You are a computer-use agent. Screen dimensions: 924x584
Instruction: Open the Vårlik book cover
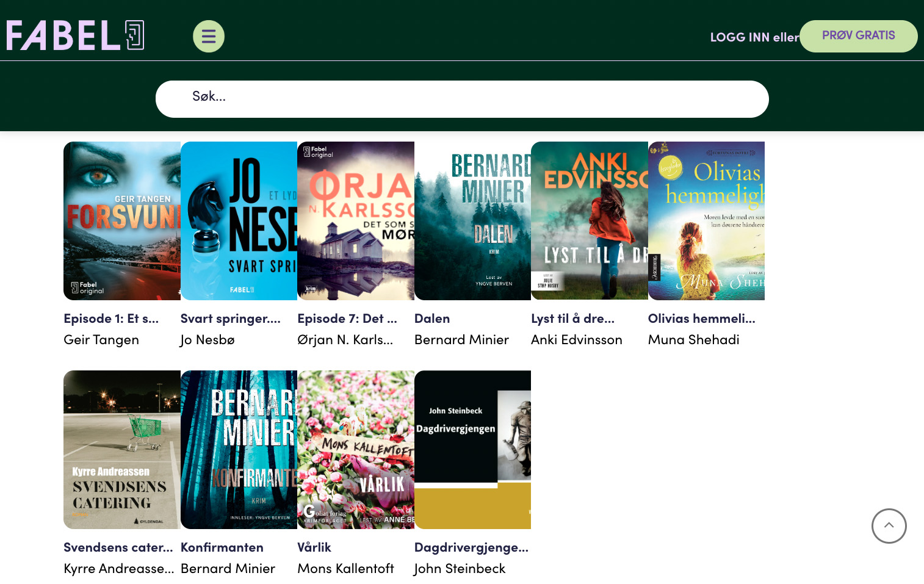pyautogui.click(x=356, y=450)
